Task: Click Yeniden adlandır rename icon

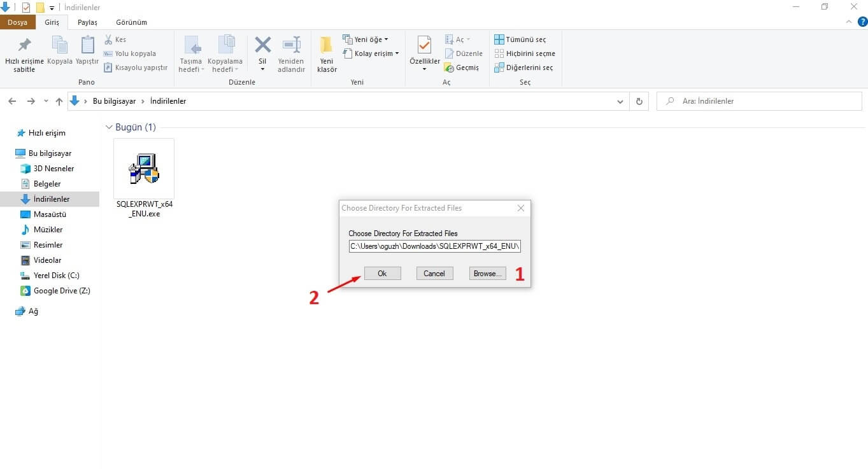Action: click(x=292, y=53)
